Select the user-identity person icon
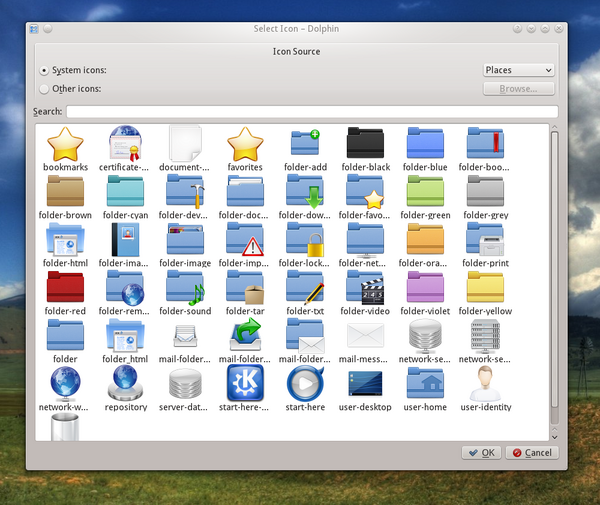600x505 pixels. (485, 384)
